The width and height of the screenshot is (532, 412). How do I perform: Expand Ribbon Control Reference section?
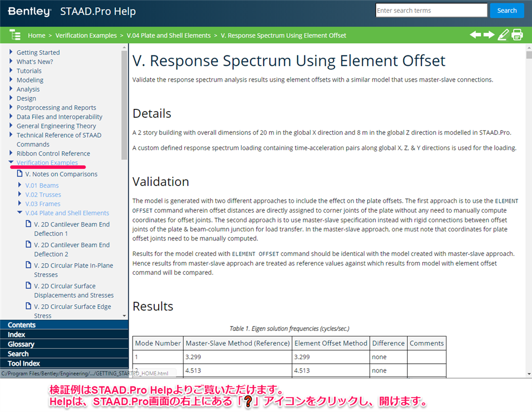(11, 153)
